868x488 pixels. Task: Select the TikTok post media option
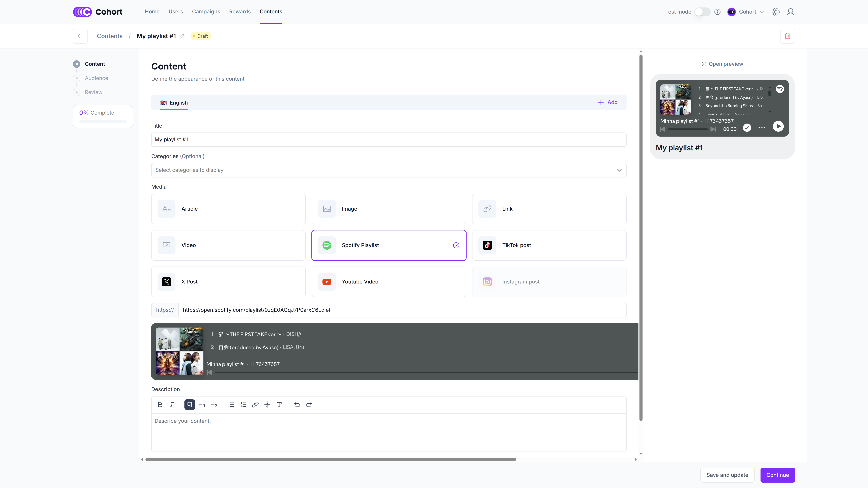click(549, 245)
